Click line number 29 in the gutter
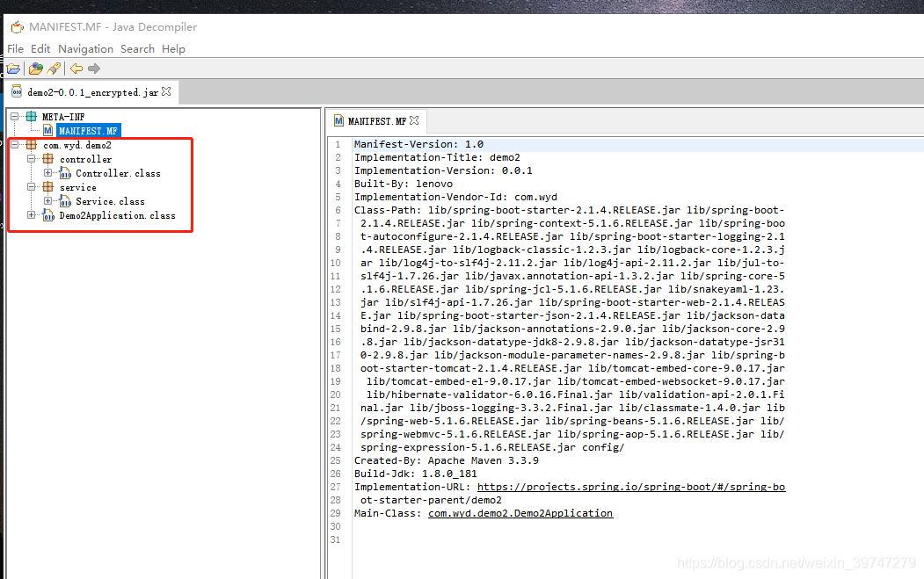The width and height of the screenshot is (924, 579). pyautogui.click(x=335, y=514)
